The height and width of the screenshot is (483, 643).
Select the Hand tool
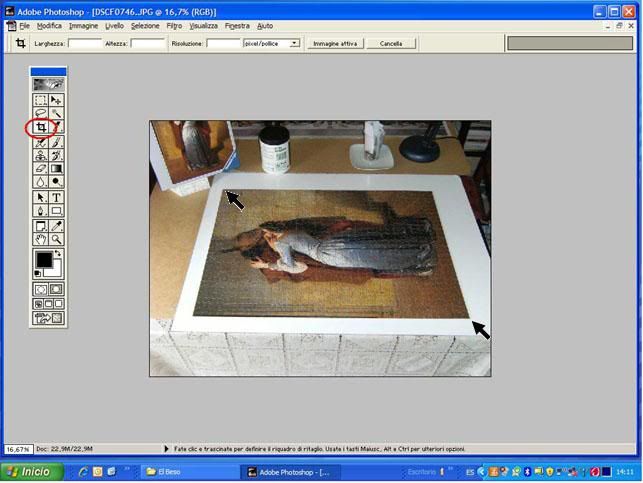(x=40, y=239)
